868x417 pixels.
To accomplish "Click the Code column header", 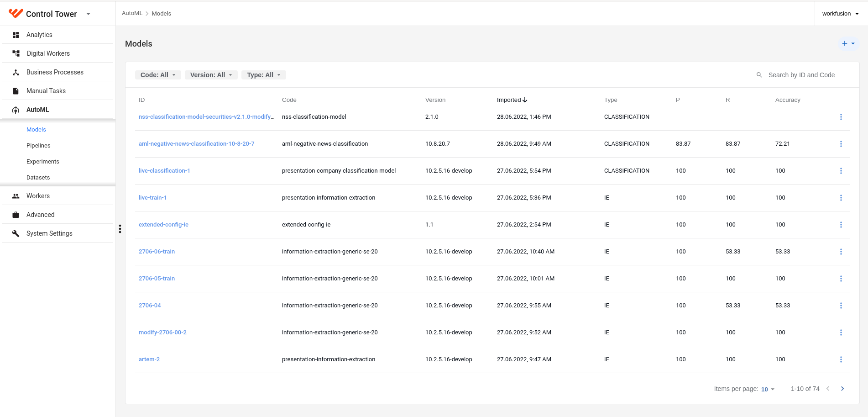I will pos(289,100).
